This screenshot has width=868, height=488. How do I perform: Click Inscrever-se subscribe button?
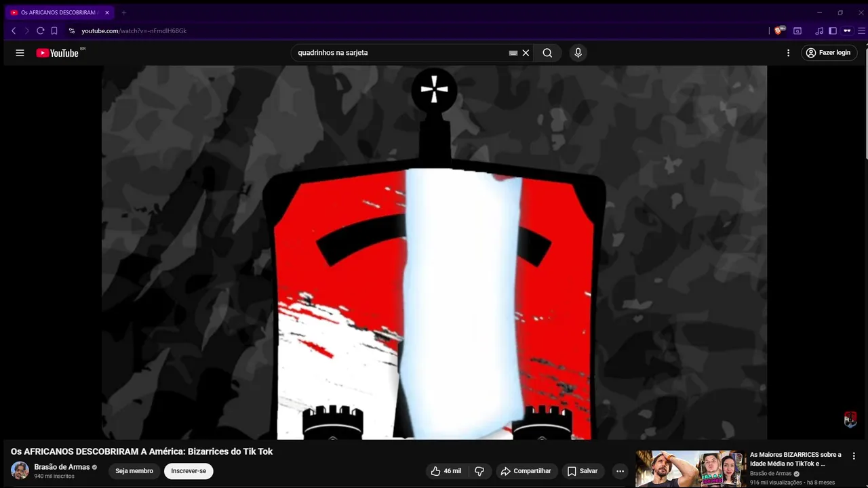click(x=189, y=471)
